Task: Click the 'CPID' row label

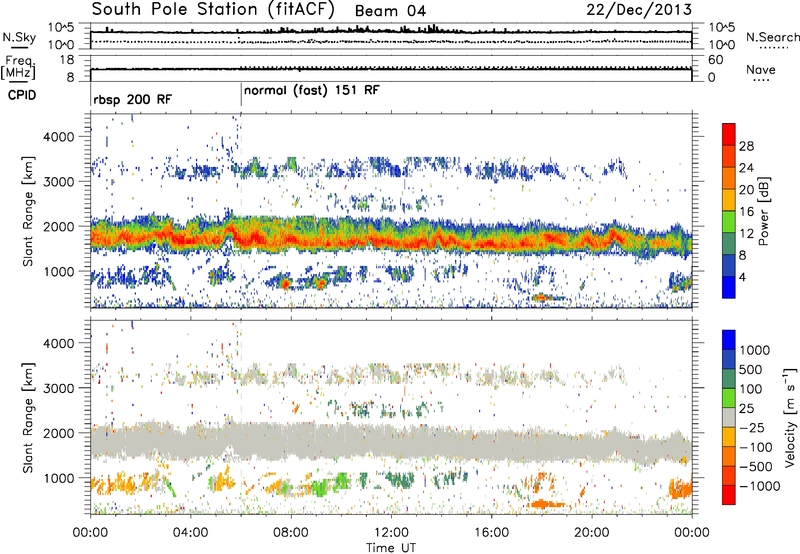Action: [x=22, y=95]
